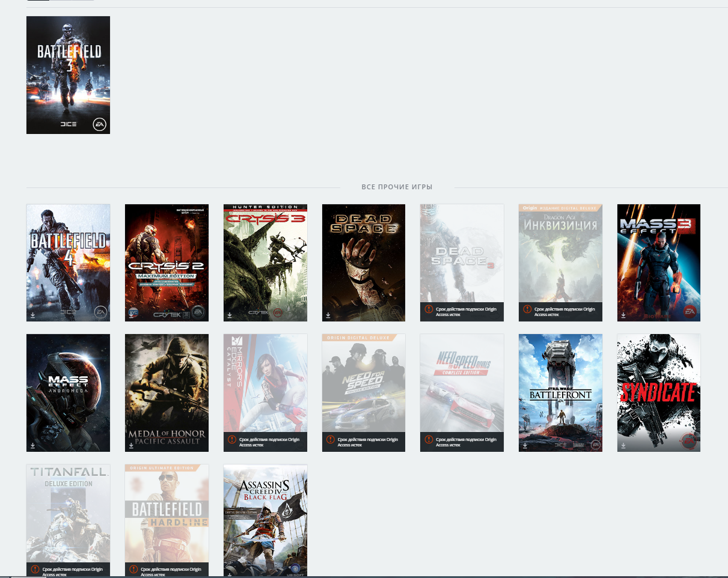Click the download icon on Dead Space

pos(328,315)
